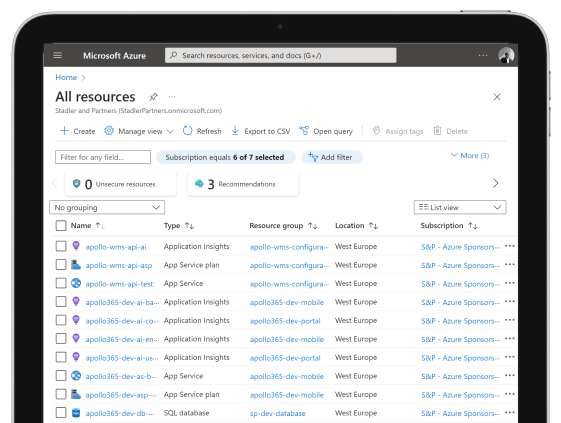Open query in Resource Graph
The image size is (561, 423).
[326, 131]
